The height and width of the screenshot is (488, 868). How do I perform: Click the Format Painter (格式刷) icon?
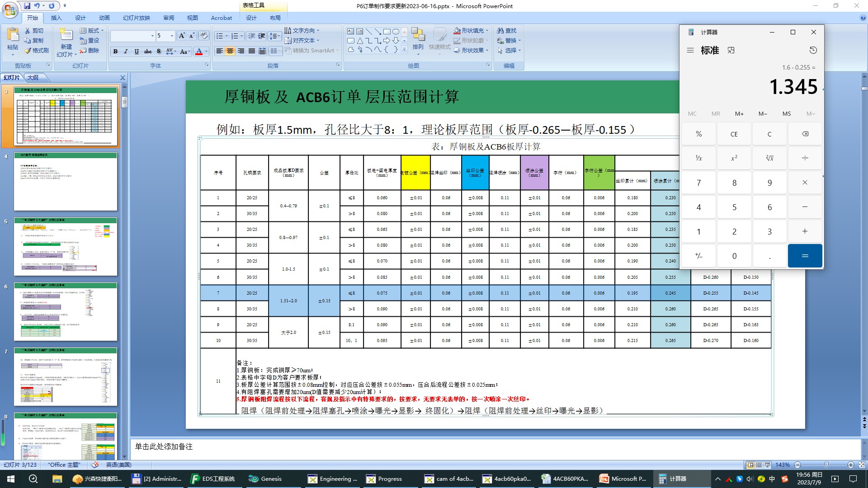tap(28, 51)
